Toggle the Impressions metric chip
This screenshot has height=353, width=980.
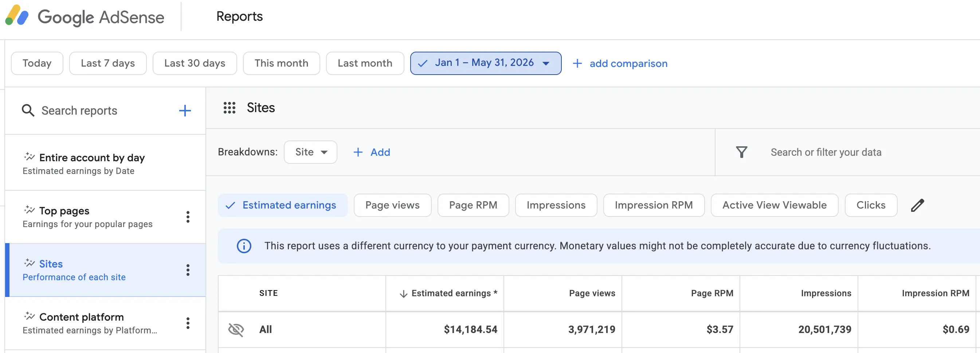[556, 205]
